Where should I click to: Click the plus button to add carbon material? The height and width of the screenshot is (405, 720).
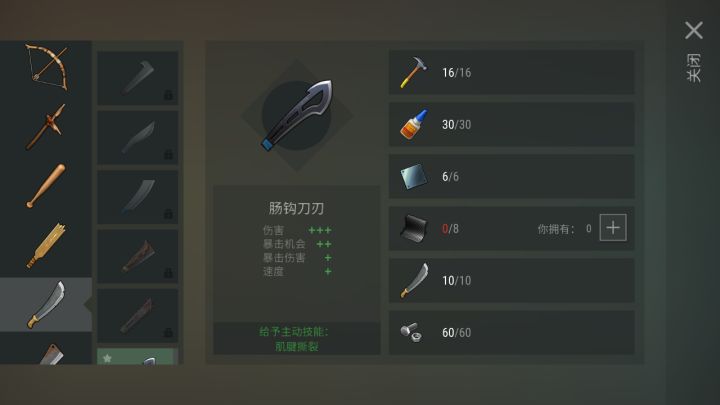point(613,228)
